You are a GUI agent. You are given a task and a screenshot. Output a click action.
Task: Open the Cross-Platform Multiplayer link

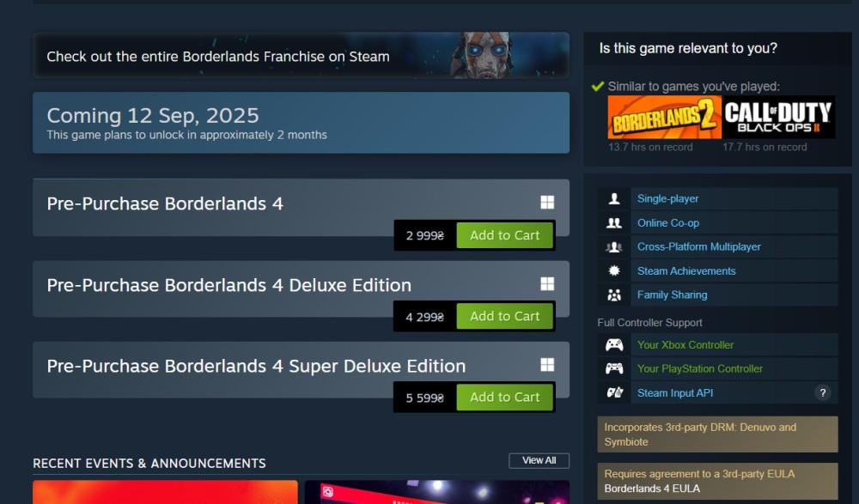tap(698, 247)
